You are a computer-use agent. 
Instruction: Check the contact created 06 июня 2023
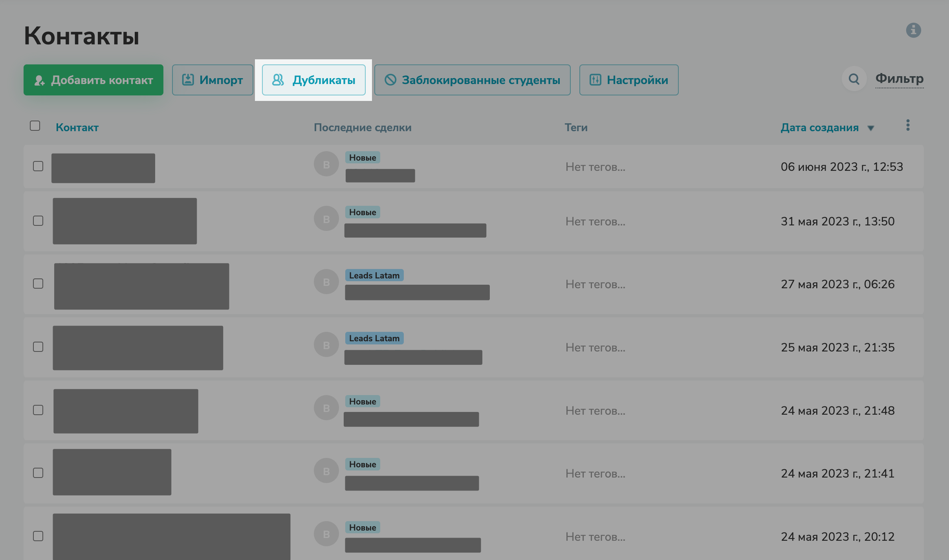pos(38,166)
